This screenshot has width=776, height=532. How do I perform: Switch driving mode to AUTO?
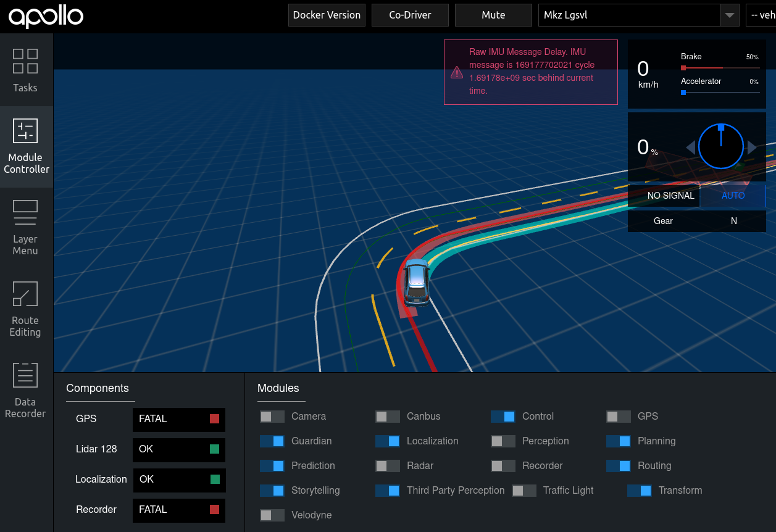tap(733, 196)
